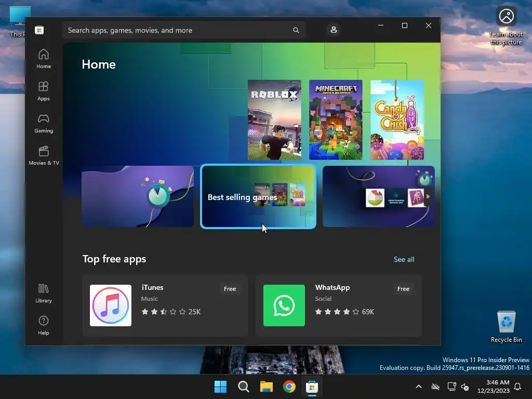
Task: Click the muted volume tray icon
Action: [x=465, y=387]
